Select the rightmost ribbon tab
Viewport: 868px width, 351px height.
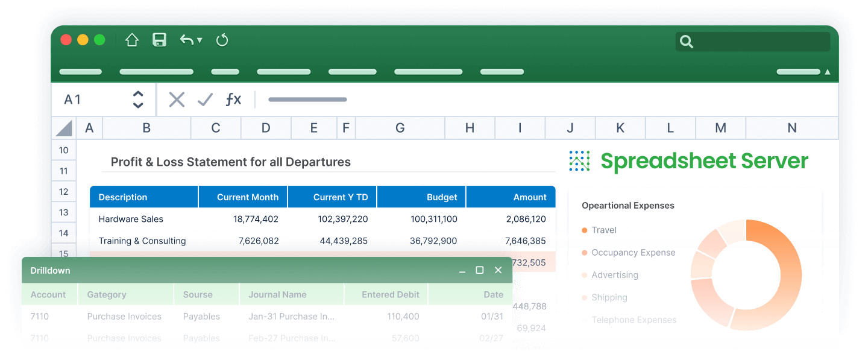tap(799, 71)
